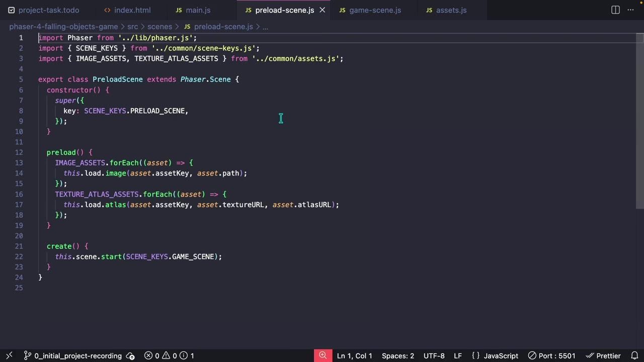Click the '../common/assets.js' import path
The height and width of the screenshot is (362, 644).
(296, 59)
